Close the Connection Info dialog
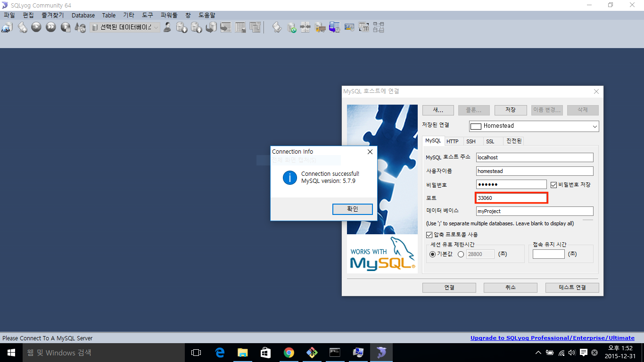The height and width of the screenshot is (362, 644). (x=370, y=152)
